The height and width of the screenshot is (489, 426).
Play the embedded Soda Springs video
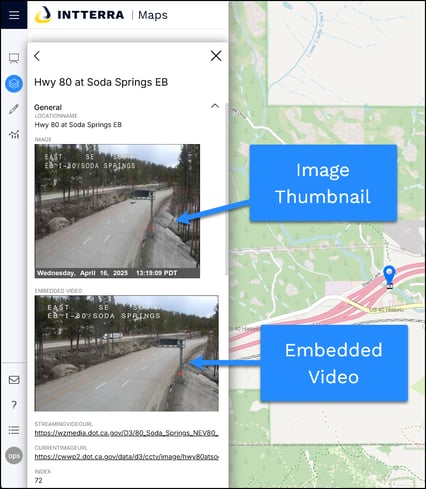[127, 353]
